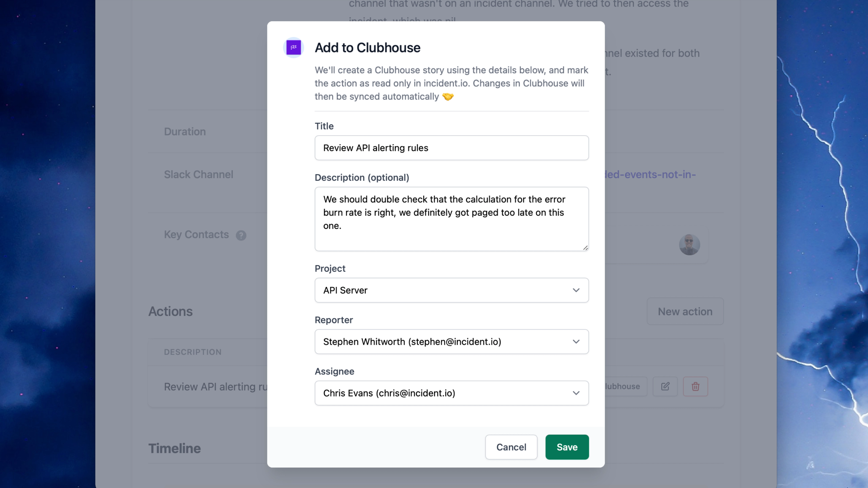Click inside the Title input field

pos(452,148)
